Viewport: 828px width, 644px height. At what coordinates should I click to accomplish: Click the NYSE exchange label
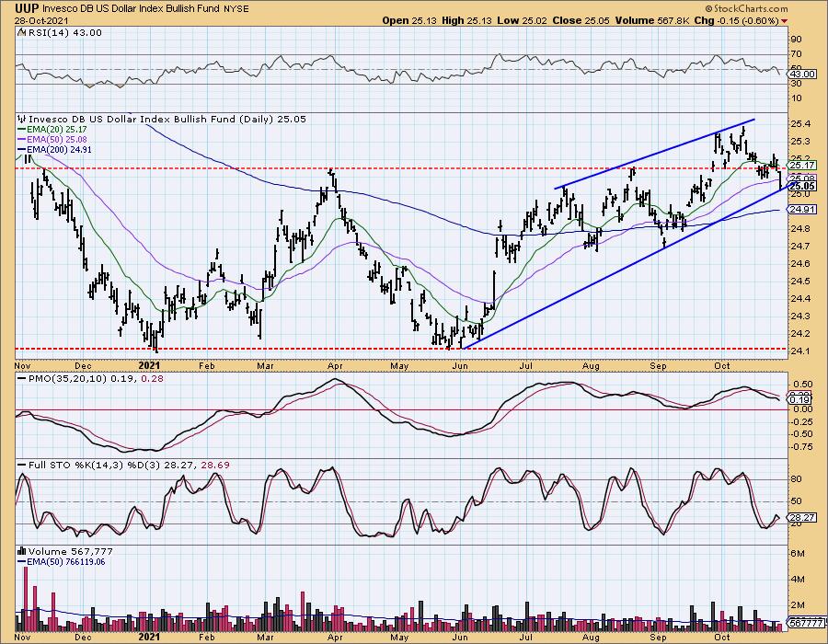[x=236, y=9]
